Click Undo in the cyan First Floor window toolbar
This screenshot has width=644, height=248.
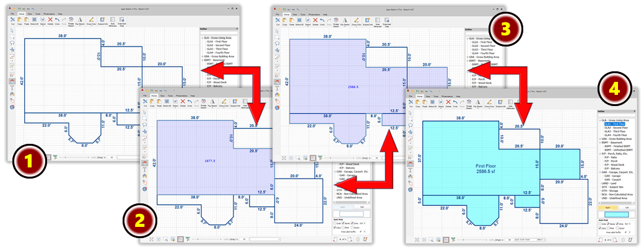pos(455,103)
